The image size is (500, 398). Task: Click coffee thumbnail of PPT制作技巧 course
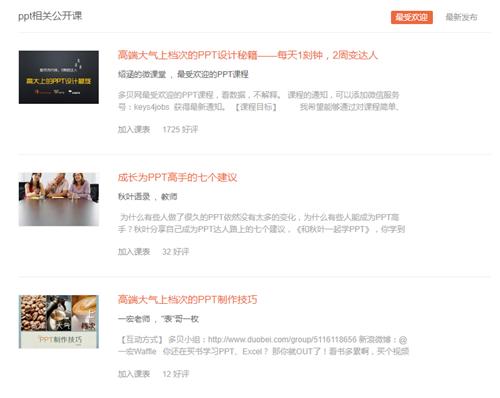pos(59,322)
